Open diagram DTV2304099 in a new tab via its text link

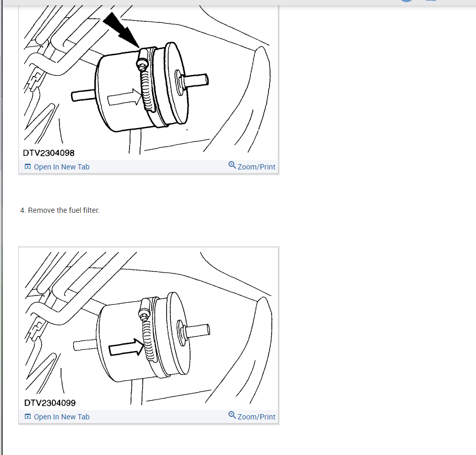click(x=62, y=417)
